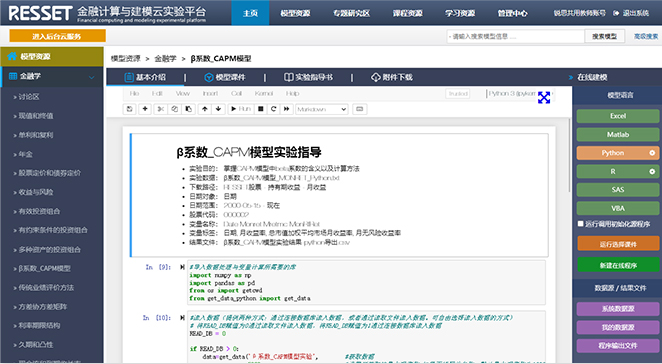Open 现值和终值 in sidebar
This screenshot has width=662, height=364.
35,116
